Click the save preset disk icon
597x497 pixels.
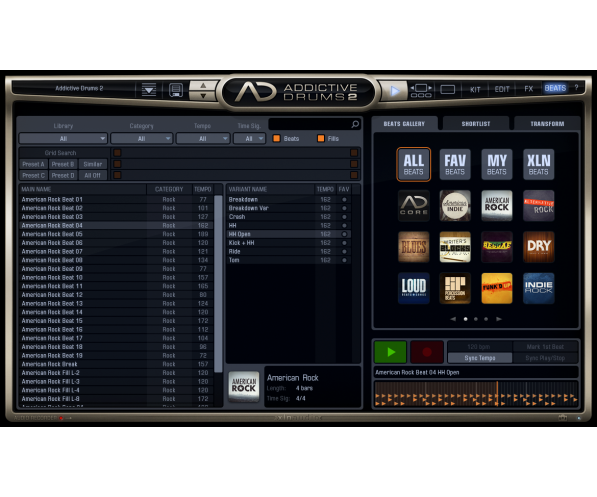(x=176, y=90)
